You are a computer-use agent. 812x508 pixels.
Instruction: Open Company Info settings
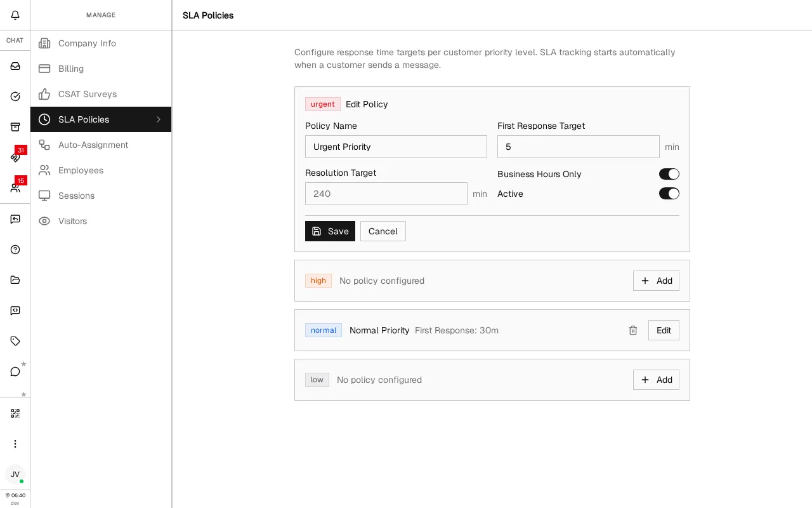coord(87,43)
